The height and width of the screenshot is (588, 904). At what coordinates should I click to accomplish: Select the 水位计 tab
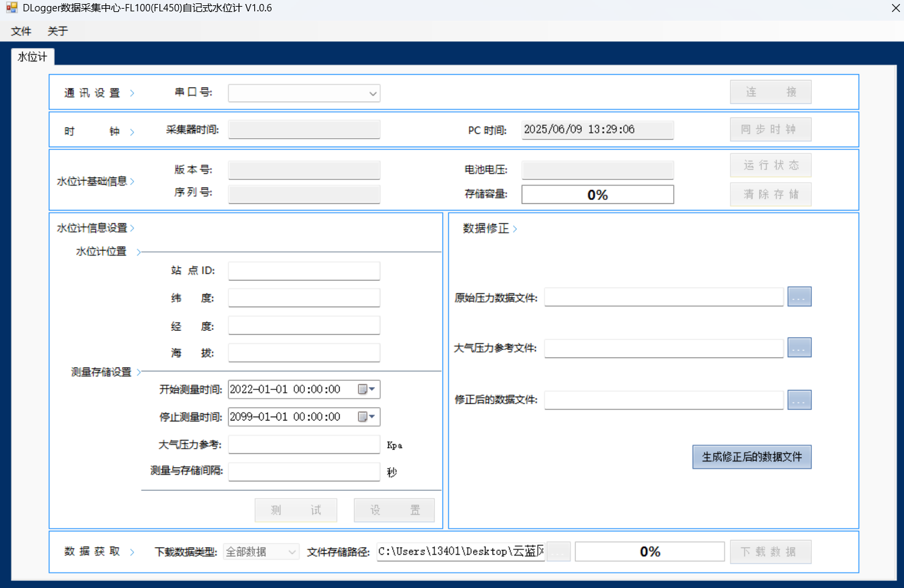[x=33, y=57]
